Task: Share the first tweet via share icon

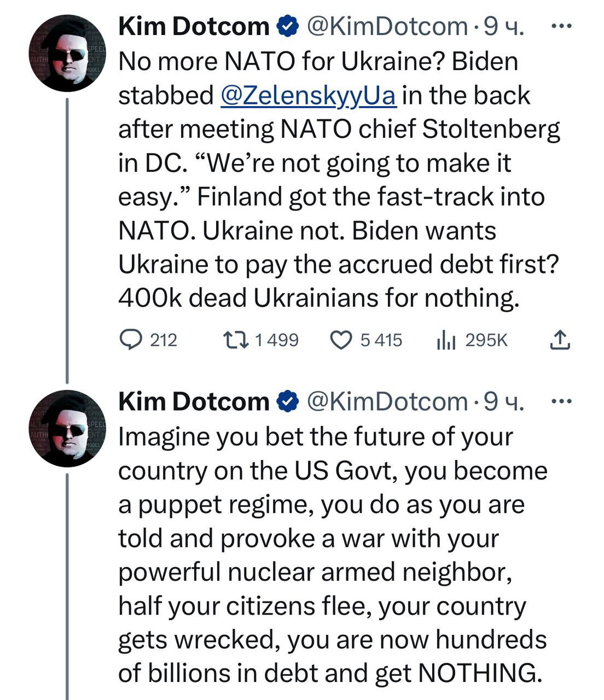Action: (x=559, y=340)
